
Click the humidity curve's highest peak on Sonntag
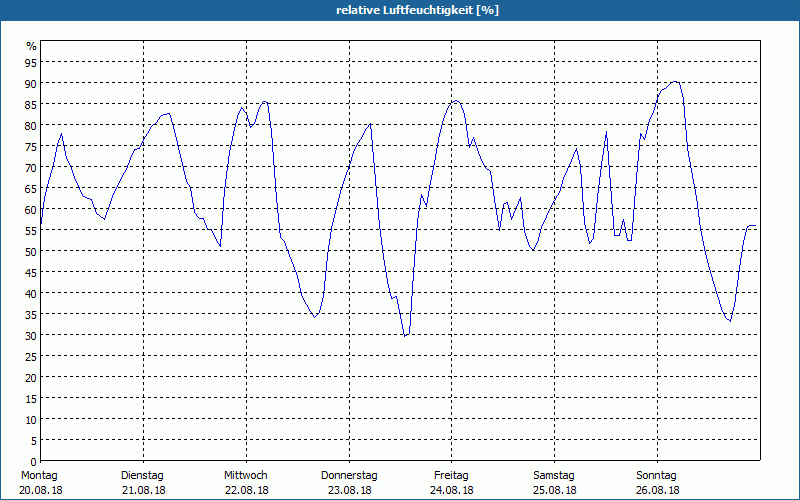(676, 82)
